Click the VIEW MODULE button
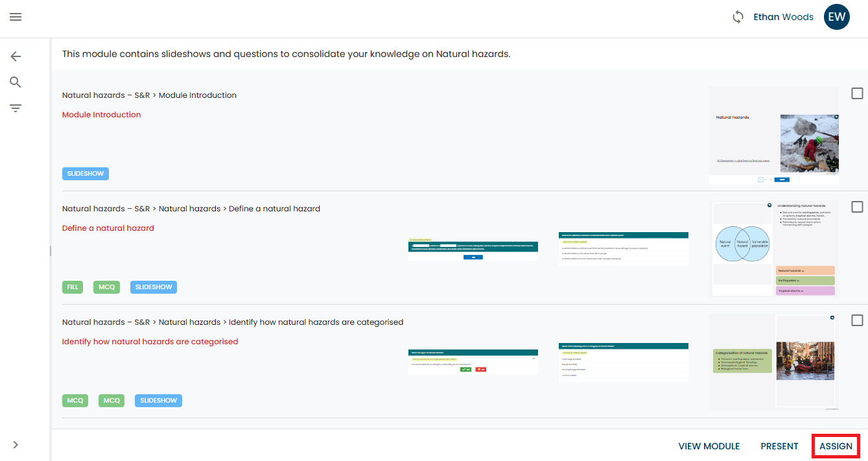 (709, 446)
